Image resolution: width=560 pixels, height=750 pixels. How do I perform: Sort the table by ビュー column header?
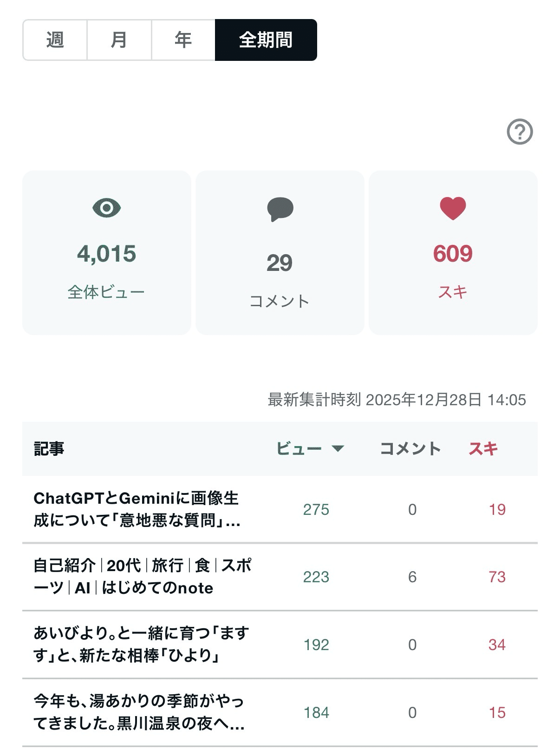tap(300, 448)
